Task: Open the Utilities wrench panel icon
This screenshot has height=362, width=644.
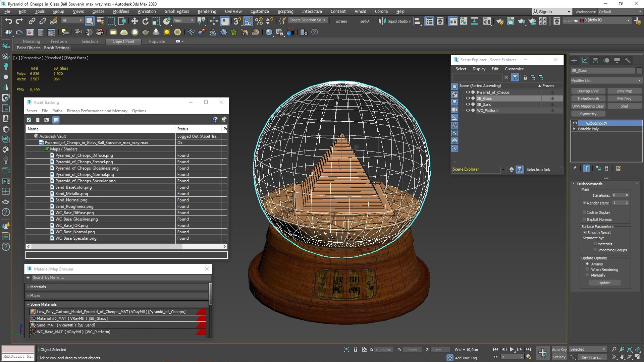Action: click(x=628, y=60)
